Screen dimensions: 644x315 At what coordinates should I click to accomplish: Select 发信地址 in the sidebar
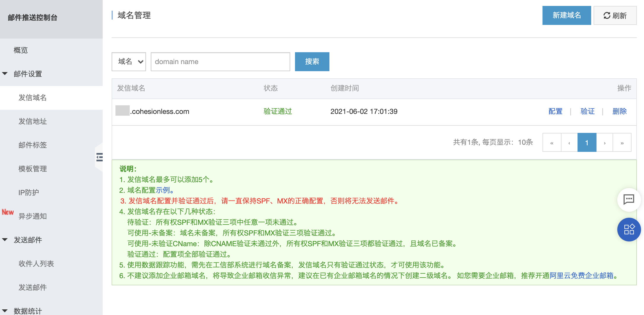pyautogui.click(x=33, y=121)
